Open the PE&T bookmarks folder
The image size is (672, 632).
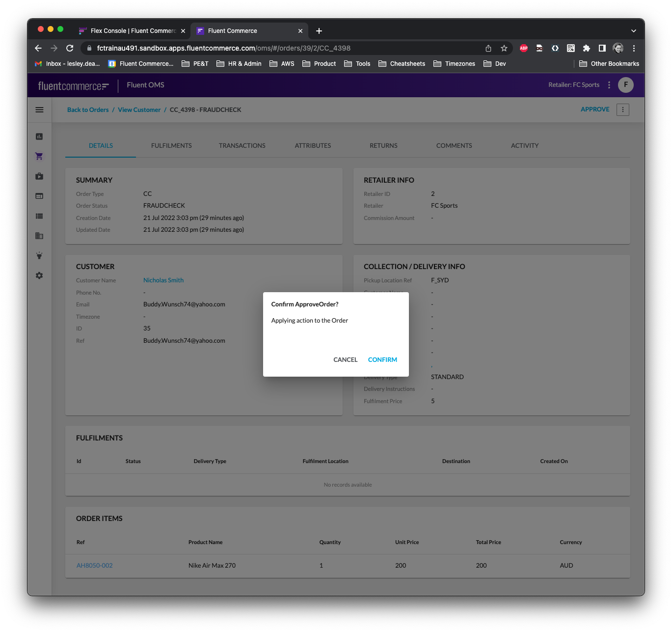pos(195,64)
